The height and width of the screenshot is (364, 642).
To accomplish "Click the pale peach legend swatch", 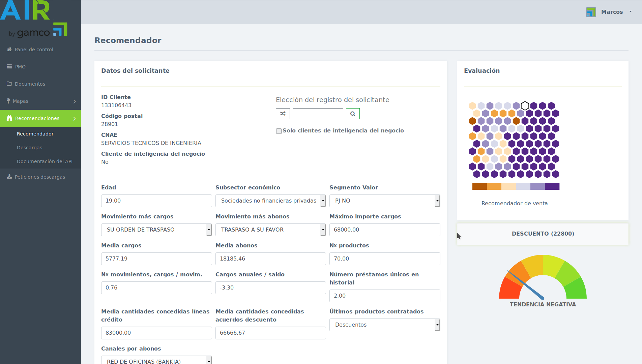I will (508, 186).
